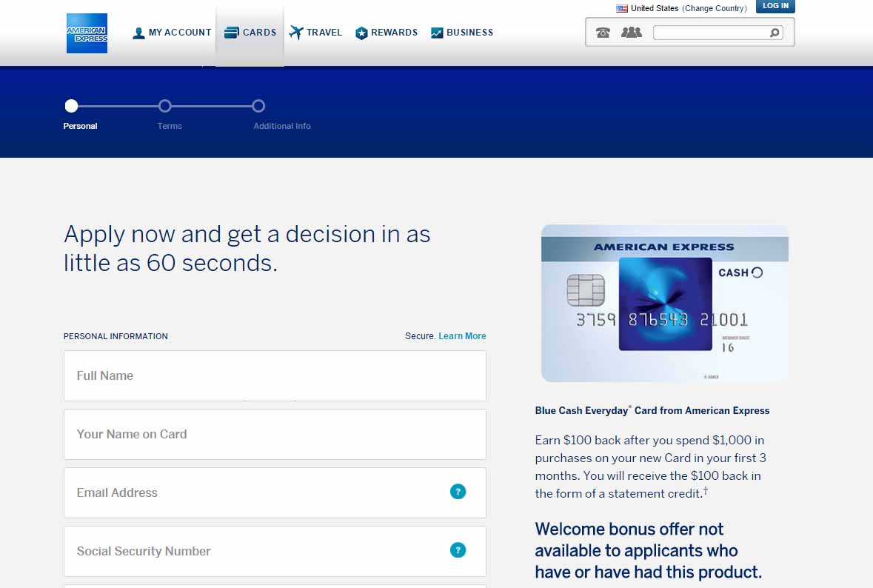Open the My Account menu
The height and width of the screenshot is (588, 873).
click(172, 33)
